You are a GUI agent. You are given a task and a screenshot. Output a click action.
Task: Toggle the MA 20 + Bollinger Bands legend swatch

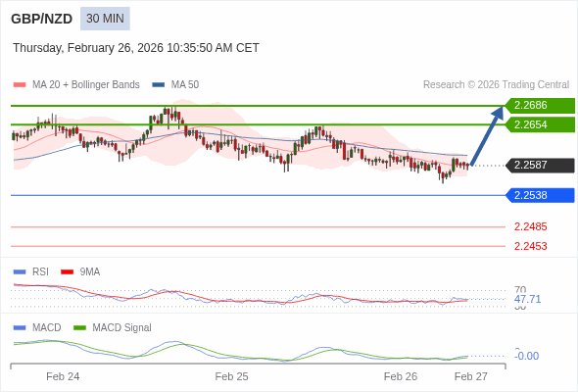(x=20, y=85)
